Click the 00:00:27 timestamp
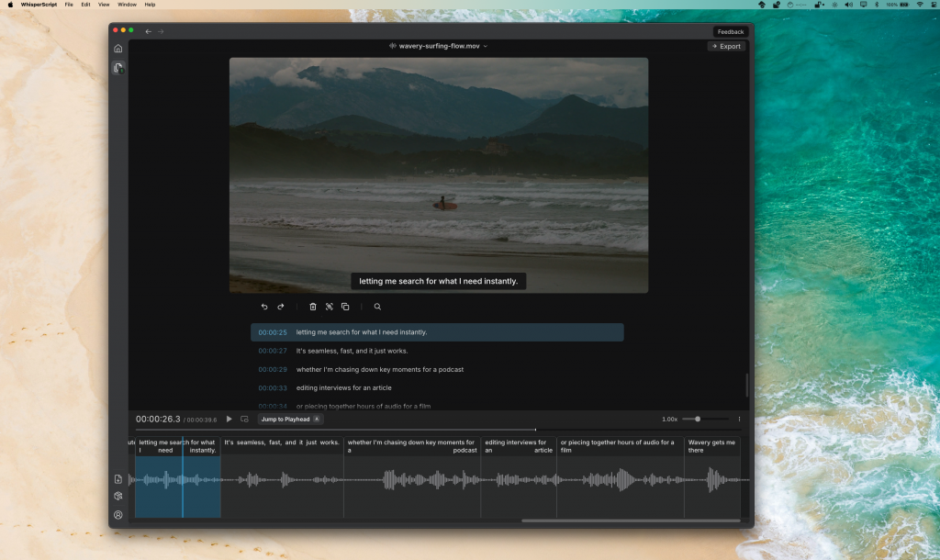The height and width of the screenshot is (560, 940). click(272, 351)
